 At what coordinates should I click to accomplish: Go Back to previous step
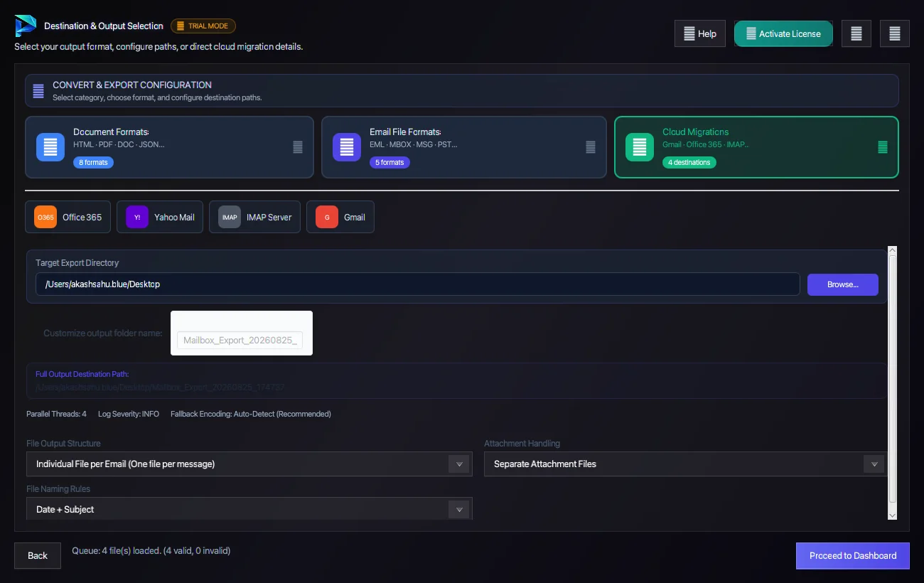click(38, 555)
